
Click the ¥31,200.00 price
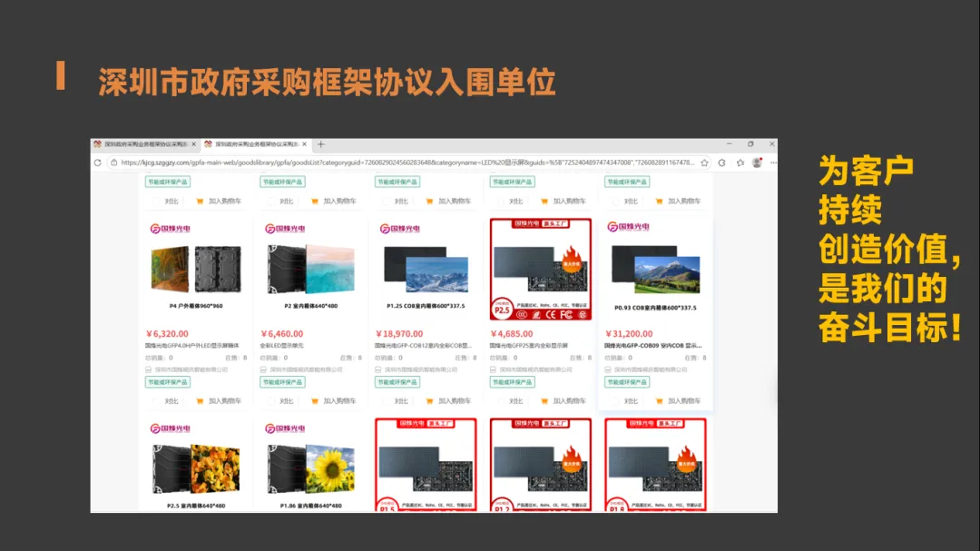[629, 334]
